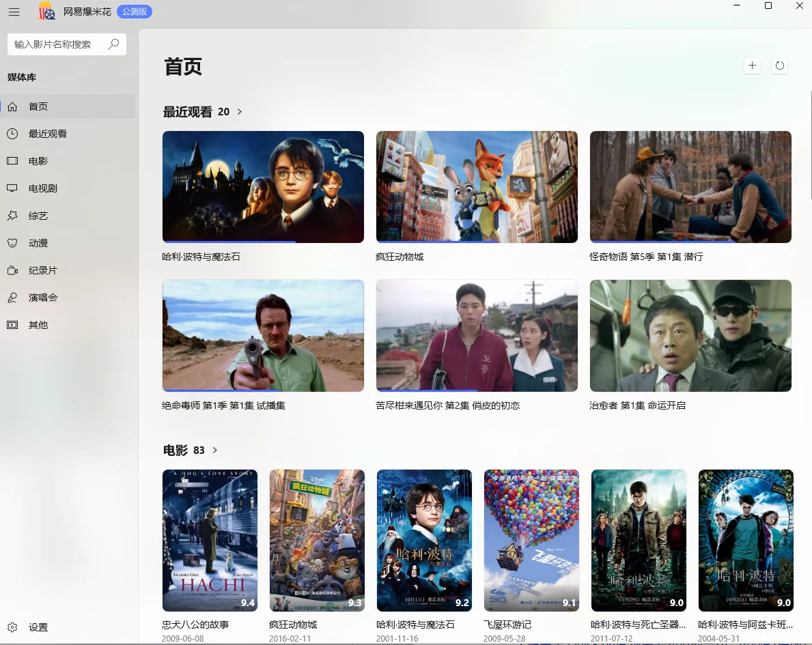
Task: Open 纪录片 in the sidebar
Action: pyautogui.click(x=68, y=270)
